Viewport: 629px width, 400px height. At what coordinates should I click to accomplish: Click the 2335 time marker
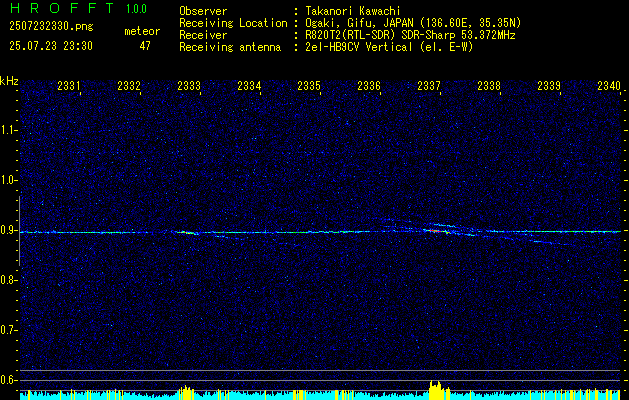(x=309, y=86)
